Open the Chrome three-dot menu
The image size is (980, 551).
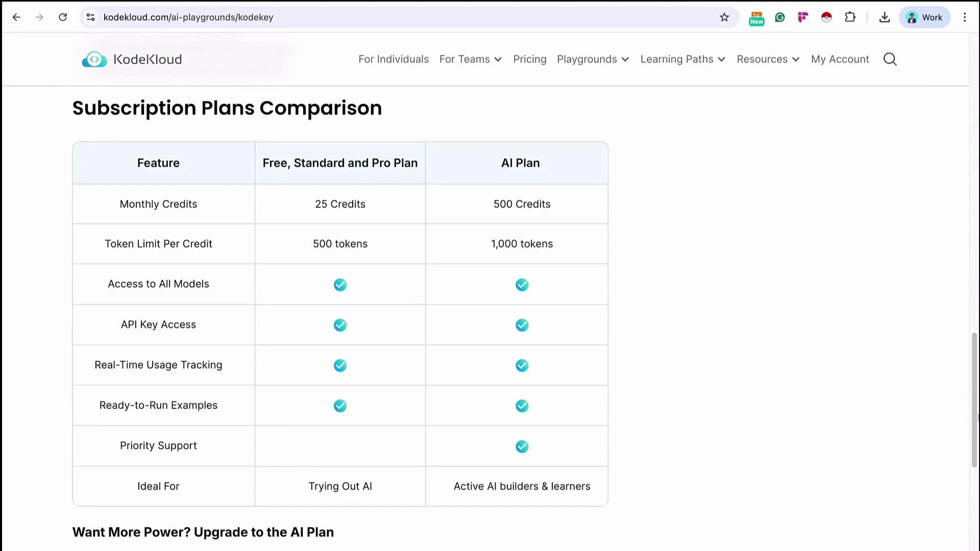coord(965,17)
